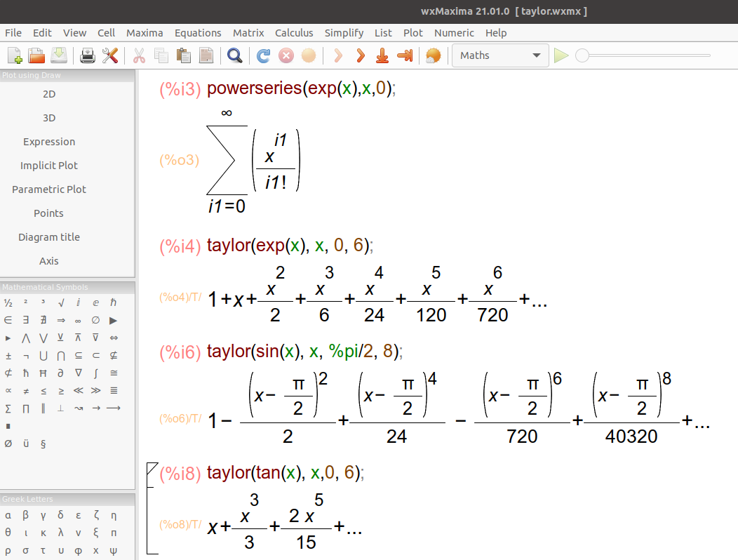Click Parametric Plot in the sidebar
Image resolution: width=738 pixels, height=560 pixels.
tap(48, 189)
